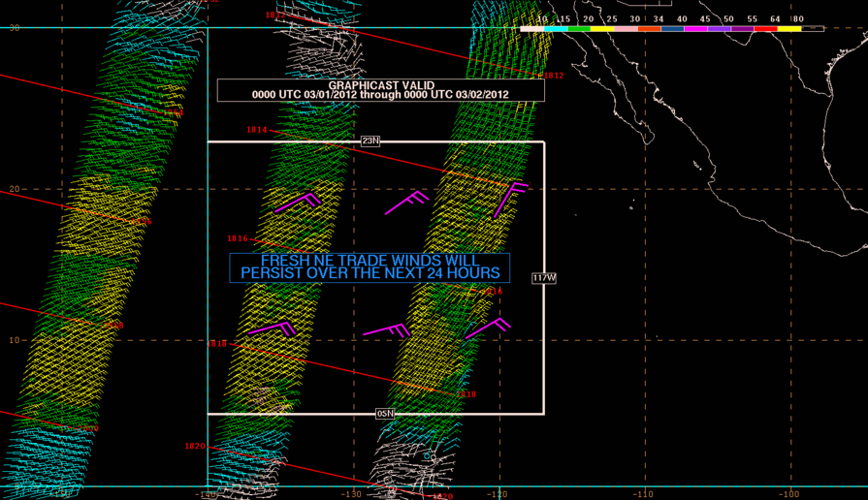Image resolution: width=868 pixels, height=500 pixels.
Task: Choose the violet 45–50 knot legend swatch
Action: click(719, 29)
